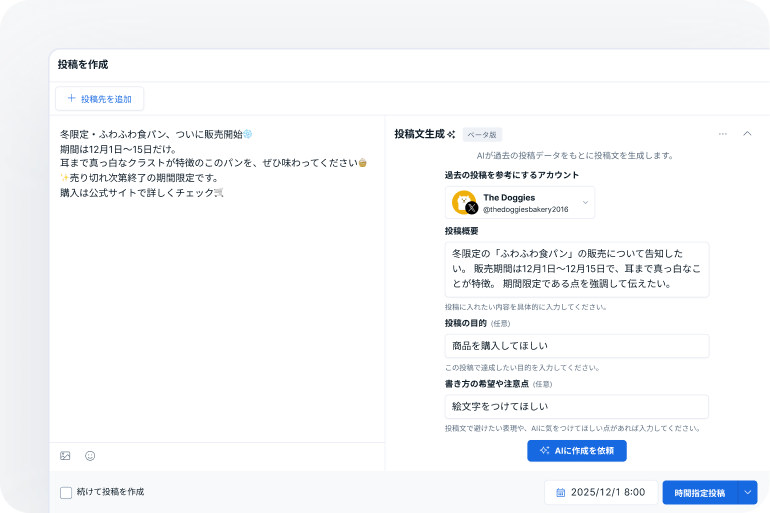Screen dimensions: 770x513
Task: Click the image attachment icon
Action: (65, 456)
